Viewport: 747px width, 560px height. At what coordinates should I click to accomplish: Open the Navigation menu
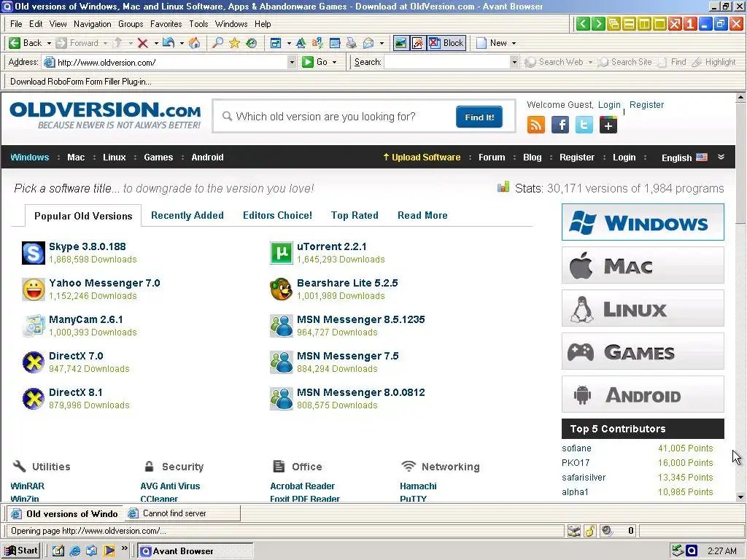pyautogui.click(x=93, y=24)
